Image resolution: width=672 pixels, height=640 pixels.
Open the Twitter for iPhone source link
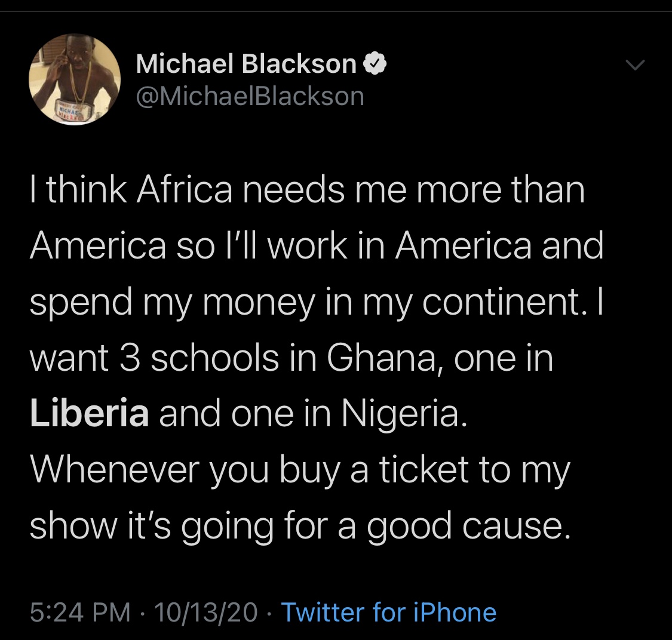click(388, 613)
